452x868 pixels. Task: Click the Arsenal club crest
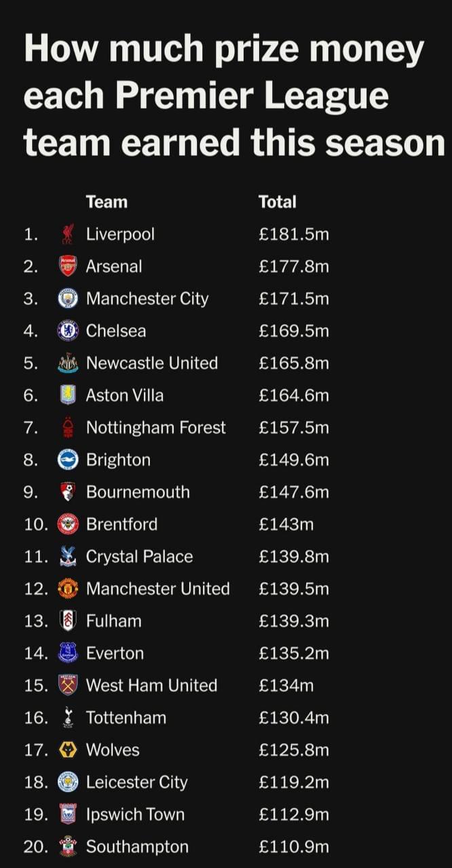(68, 266)
